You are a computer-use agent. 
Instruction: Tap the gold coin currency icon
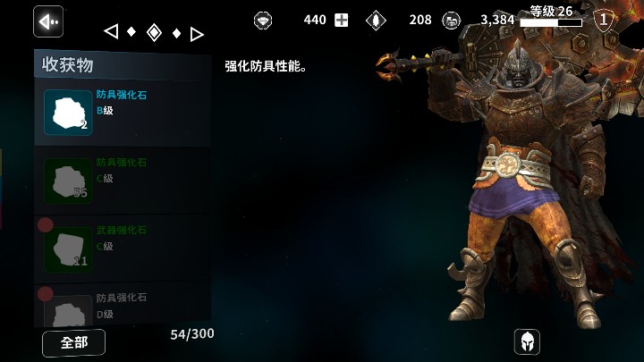coord(452,20)
